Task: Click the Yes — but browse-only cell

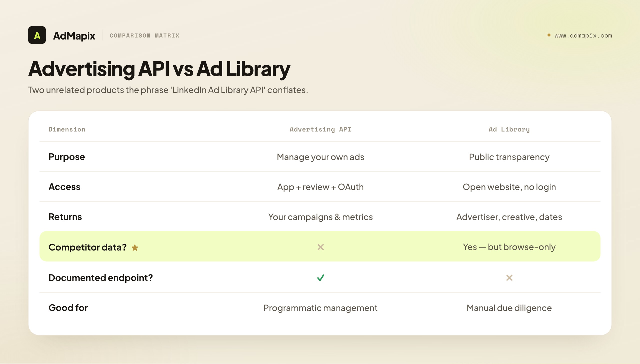Action: [509, 247]
